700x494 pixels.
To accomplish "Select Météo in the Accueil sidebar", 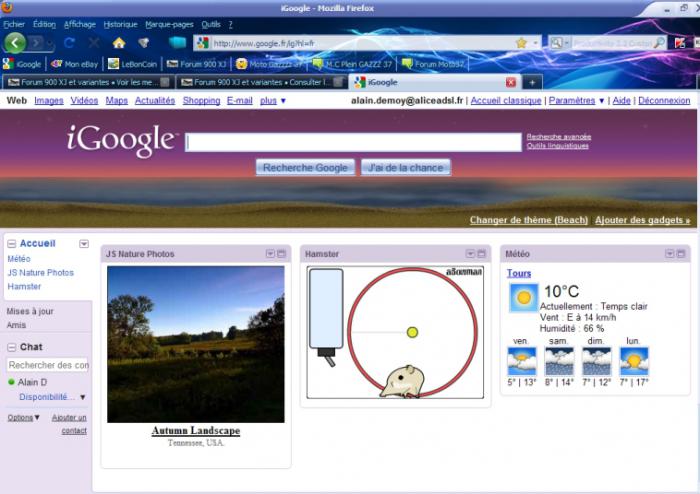I will click(19, 259).
